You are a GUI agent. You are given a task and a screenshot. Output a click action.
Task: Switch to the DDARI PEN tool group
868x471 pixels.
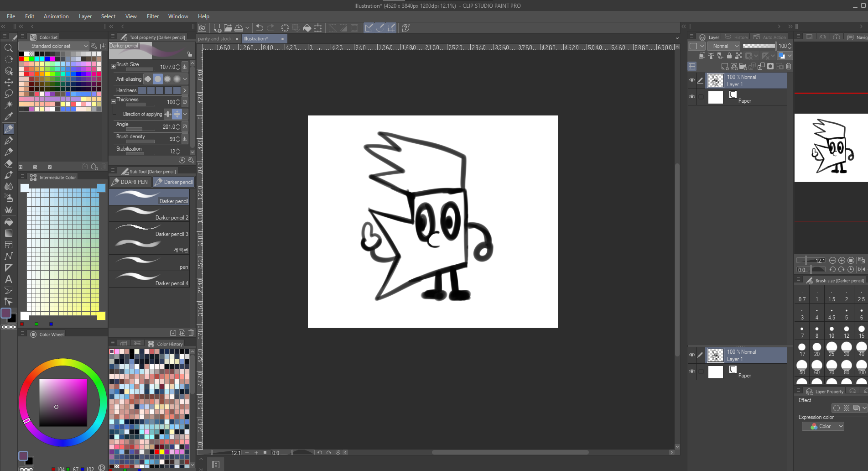tap(130, 182)
